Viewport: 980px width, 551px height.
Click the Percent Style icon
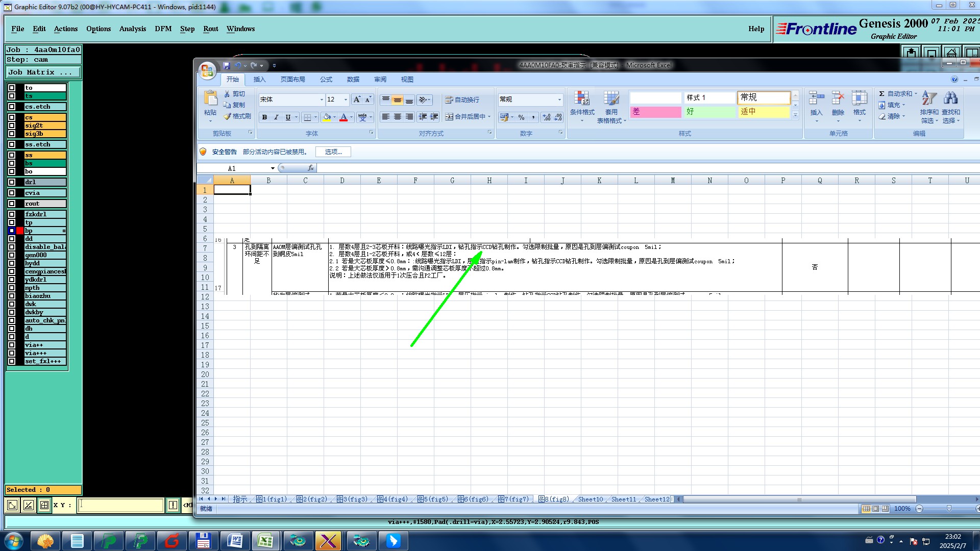(521, 117)
